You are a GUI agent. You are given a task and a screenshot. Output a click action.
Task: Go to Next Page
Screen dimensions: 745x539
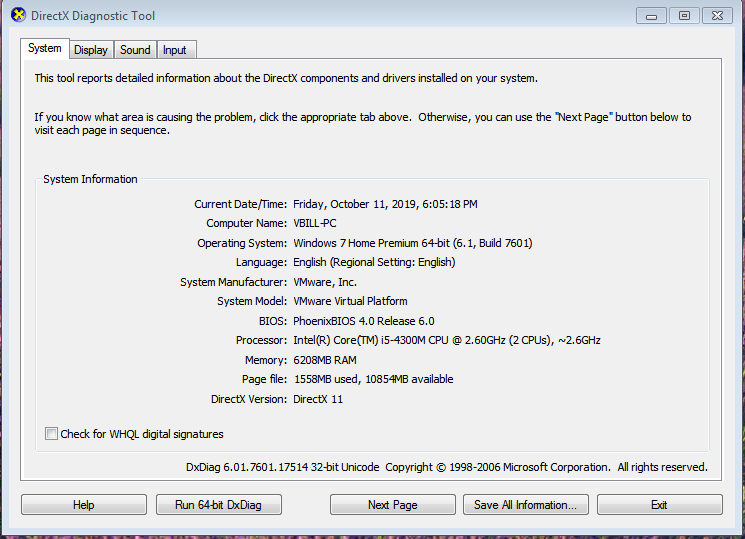392,504
